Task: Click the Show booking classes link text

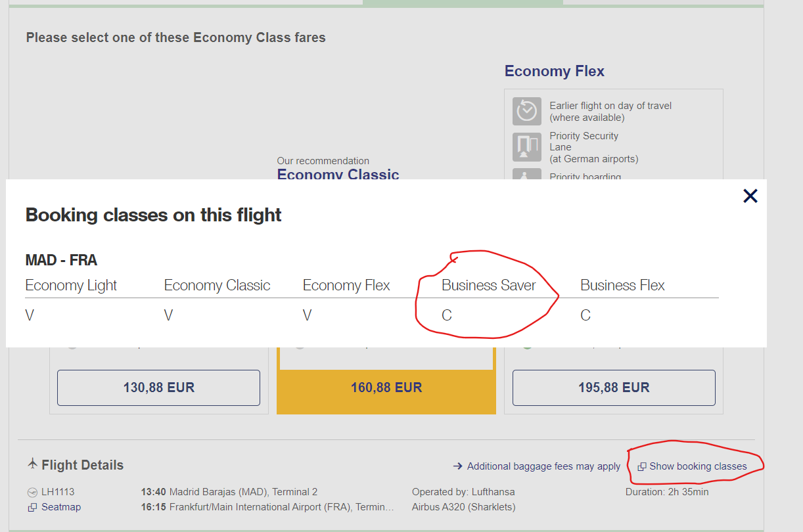Action: pyautogui.click(x=698, y=466)
